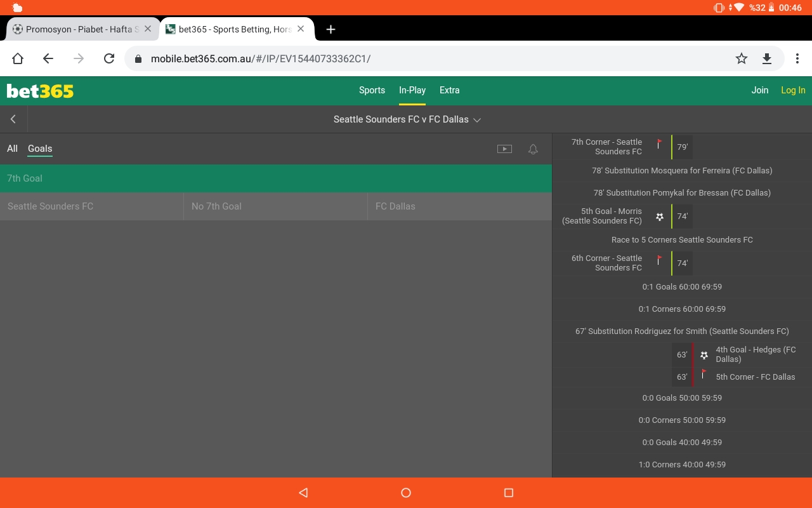
Task: Click 'Race to 5 Corners Seattle Sounders FC'
Action: click(x=682, y=240)
